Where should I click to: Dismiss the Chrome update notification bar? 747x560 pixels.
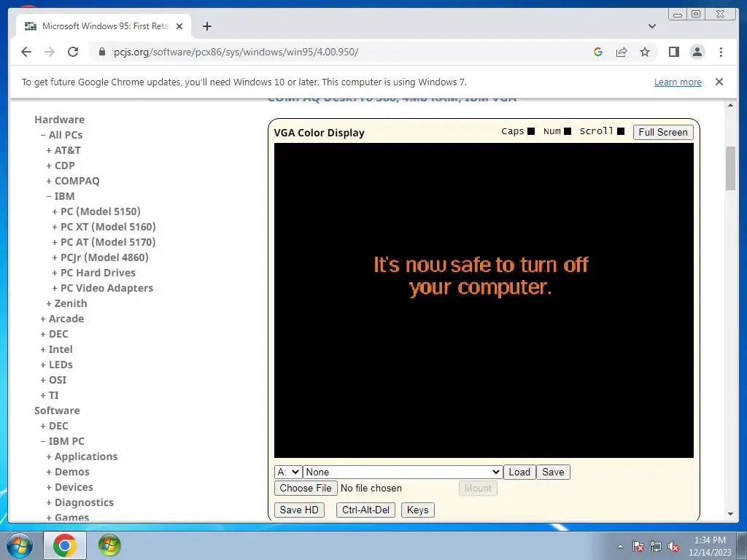[x=719, y=82]
